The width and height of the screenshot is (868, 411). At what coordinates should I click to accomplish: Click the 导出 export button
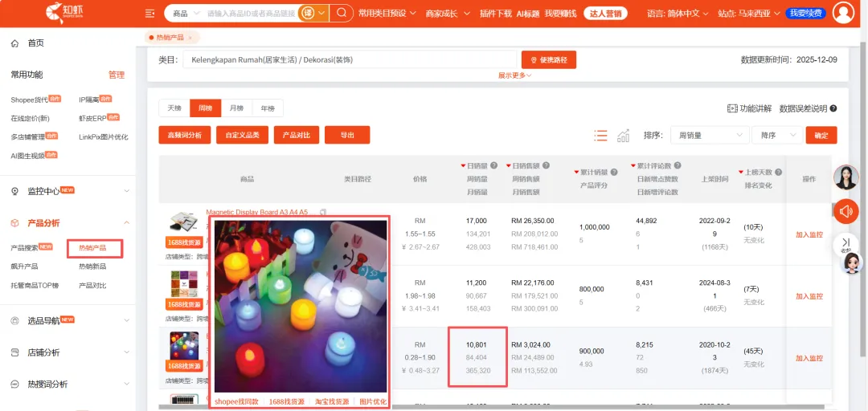[347, 135]
